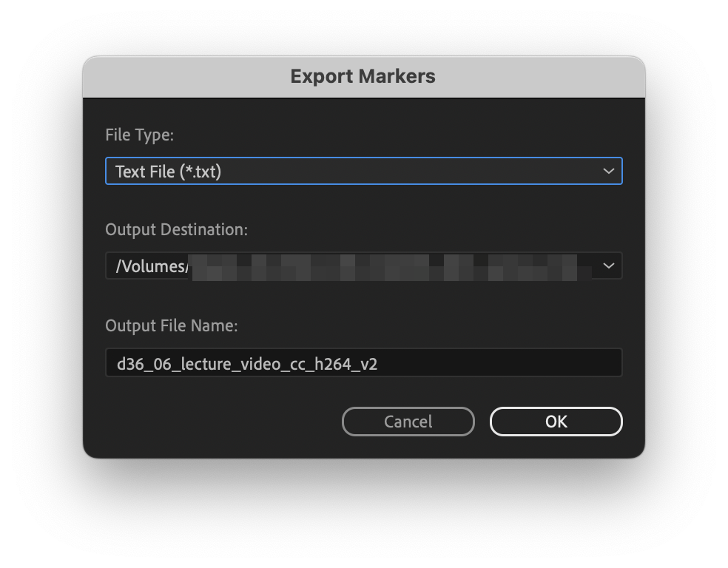
Task: Click the /Volumes/ path field
Action: point(222,266)
